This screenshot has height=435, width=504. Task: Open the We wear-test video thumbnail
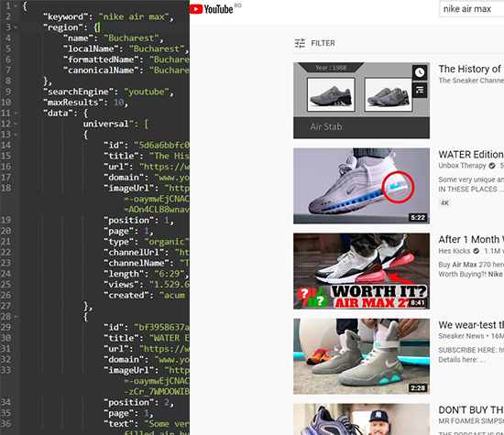click(361, 356)
